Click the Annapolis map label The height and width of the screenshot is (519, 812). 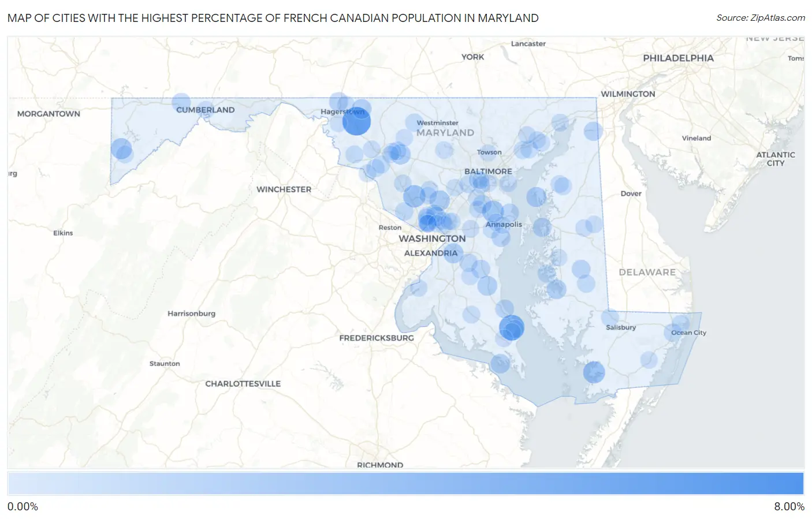point(504,225)
